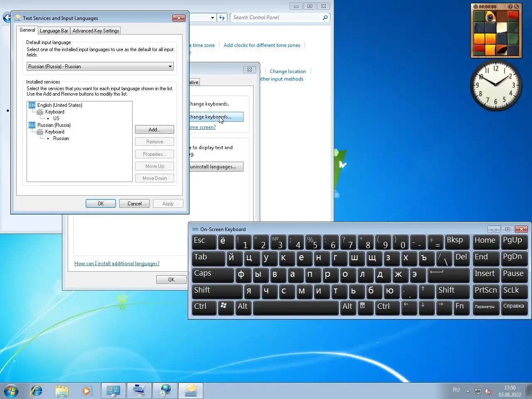This screenshot has width=532, height=399.
Task: Click the muted volume tray icon
Action: pos(488,391)
